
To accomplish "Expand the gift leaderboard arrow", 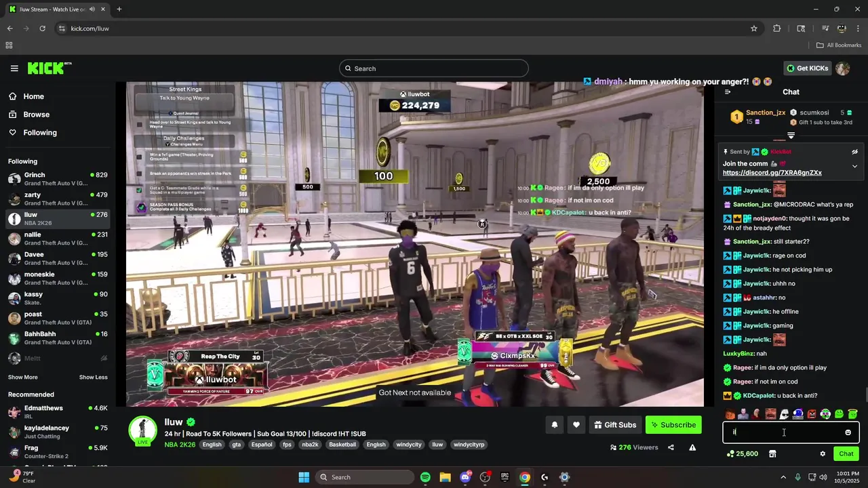I will pos(791,136).
